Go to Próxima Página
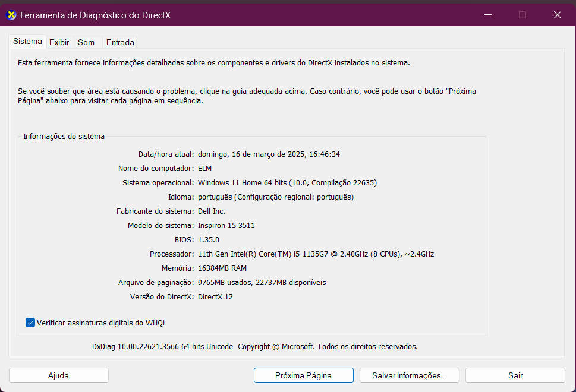 click(303, 375)
